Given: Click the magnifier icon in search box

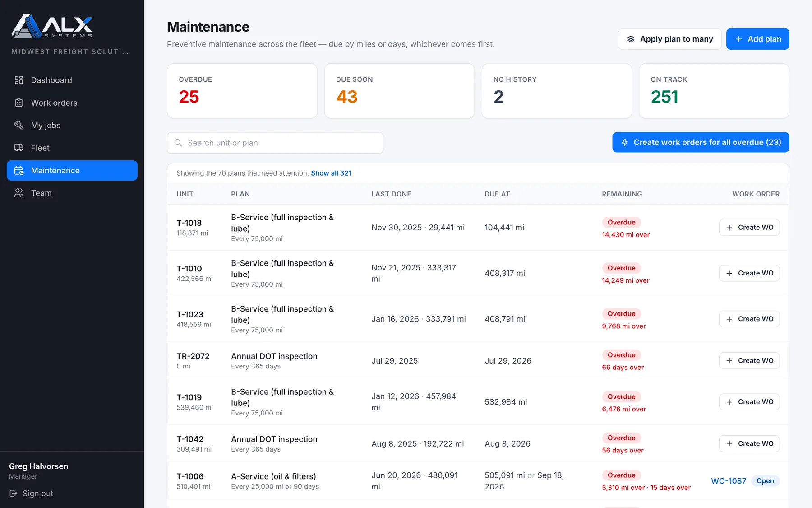Looking at the screenshot, I should coord(178,143).
